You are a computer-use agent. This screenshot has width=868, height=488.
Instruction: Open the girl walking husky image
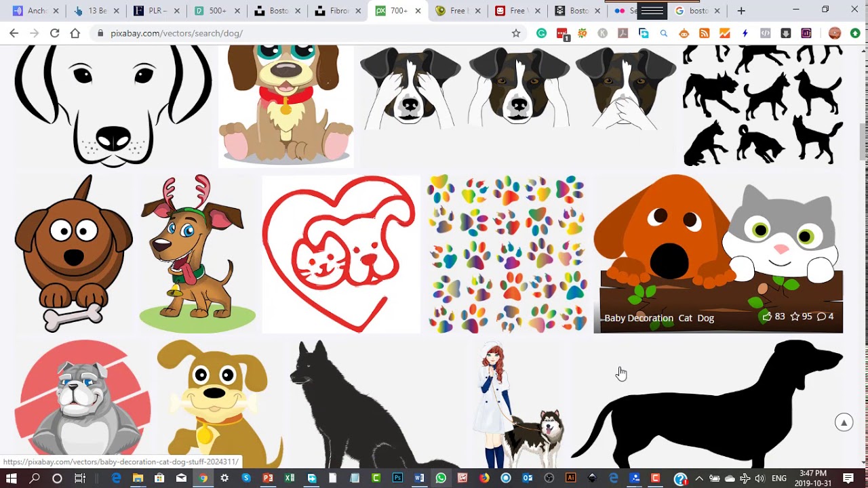[518, 404]
